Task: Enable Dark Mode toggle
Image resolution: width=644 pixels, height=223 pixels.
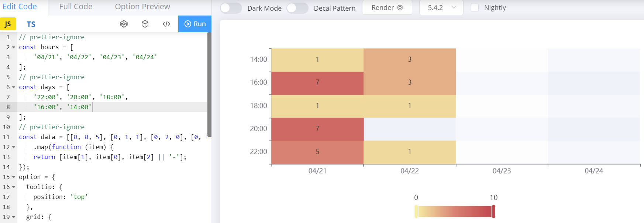Action: tap(231, 7)
